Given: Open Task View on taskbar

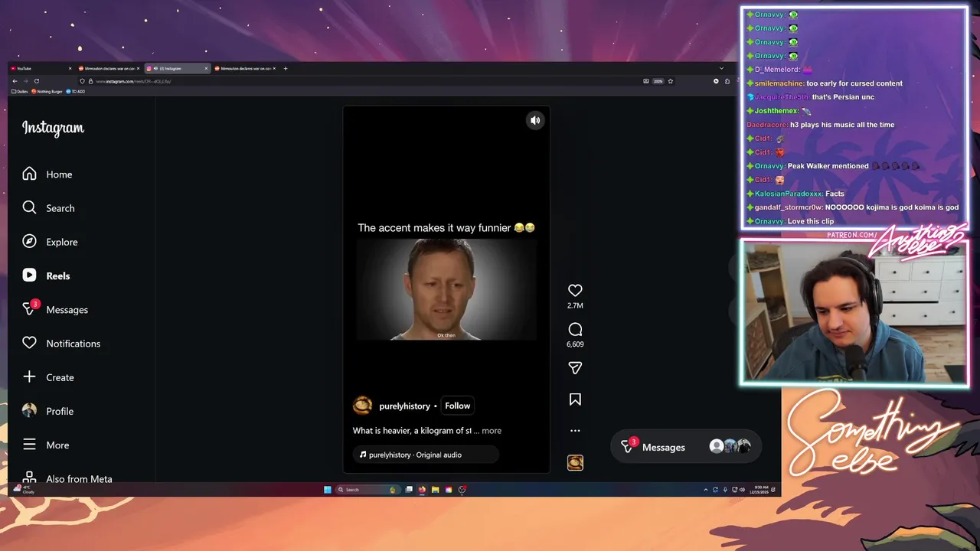Looking at the screenshot, I should click(409, 490).
